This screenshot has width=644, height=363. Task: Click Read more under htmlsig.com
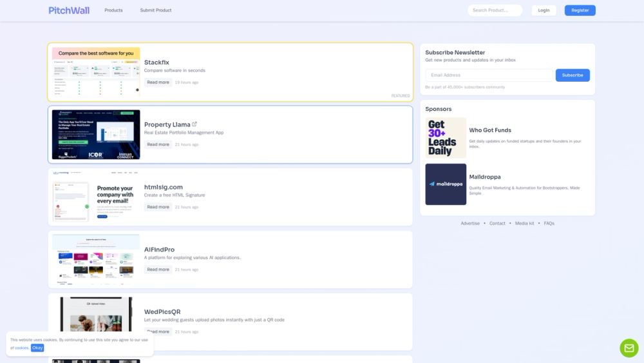[158, 207]
